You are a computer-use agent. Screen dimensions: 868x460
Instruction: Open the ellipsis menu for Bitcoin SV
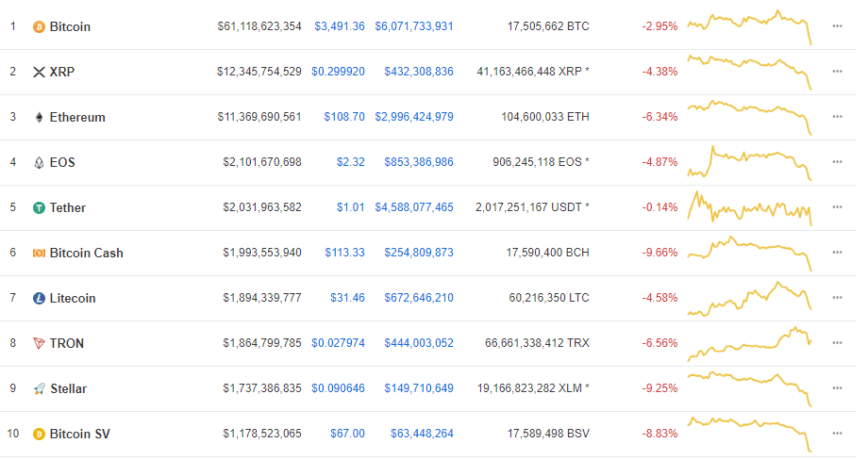837,434
